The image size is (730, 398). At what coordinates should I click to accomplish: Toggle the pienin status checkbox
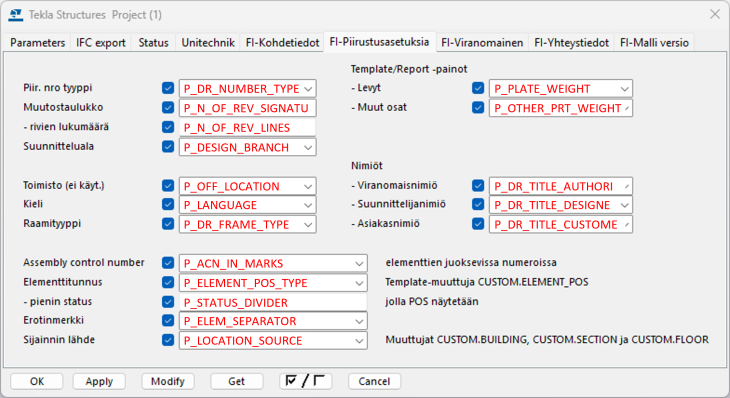tap(168, 302)
